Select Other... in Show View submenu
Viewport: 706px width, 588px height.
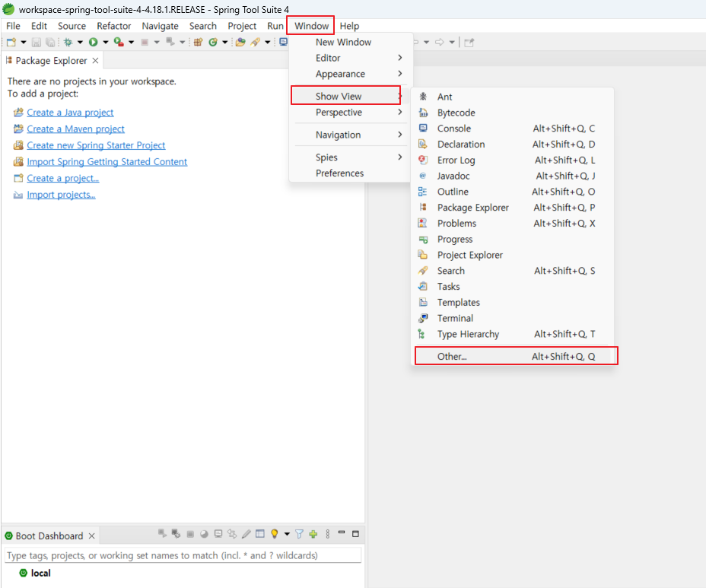(x=514, y=356)
